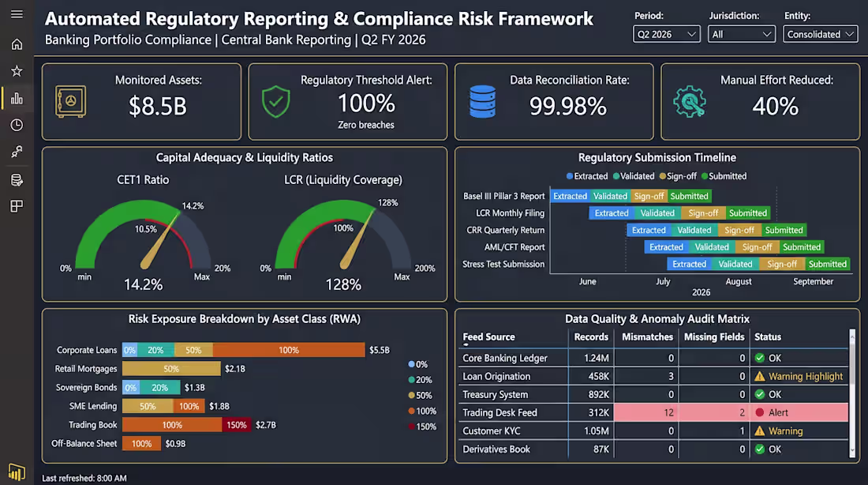Click the Corporate Loans 100% bar segment
868x485 pixels.
tap(289, 350)
